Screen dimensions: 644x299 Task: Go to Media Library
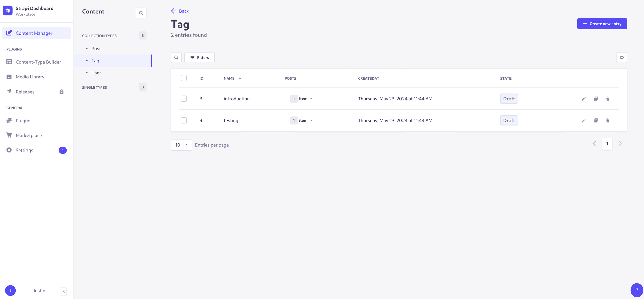tap(30, 77)
